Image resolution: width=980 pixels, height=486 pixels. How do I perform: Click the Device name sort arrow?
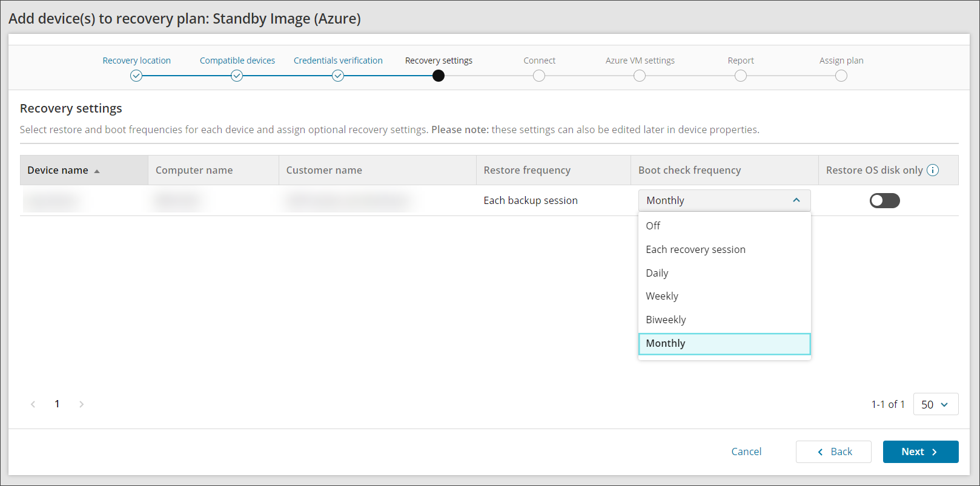[97, 171]
